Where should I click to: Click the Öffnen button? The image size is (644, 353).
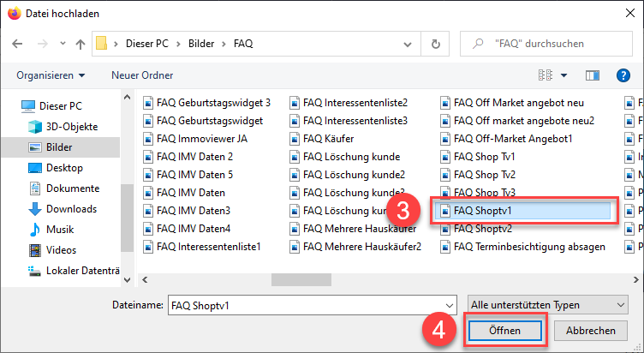[x=504, y=331]
